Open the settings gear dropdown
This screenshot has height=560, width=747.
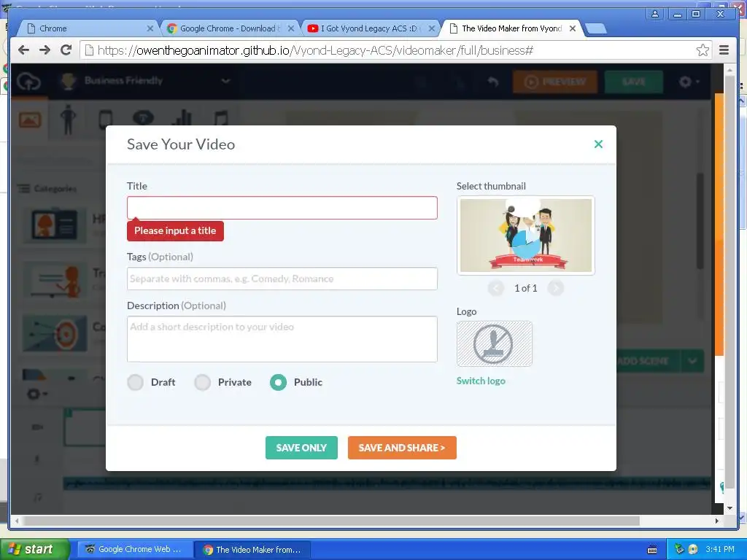coord(689,82)
